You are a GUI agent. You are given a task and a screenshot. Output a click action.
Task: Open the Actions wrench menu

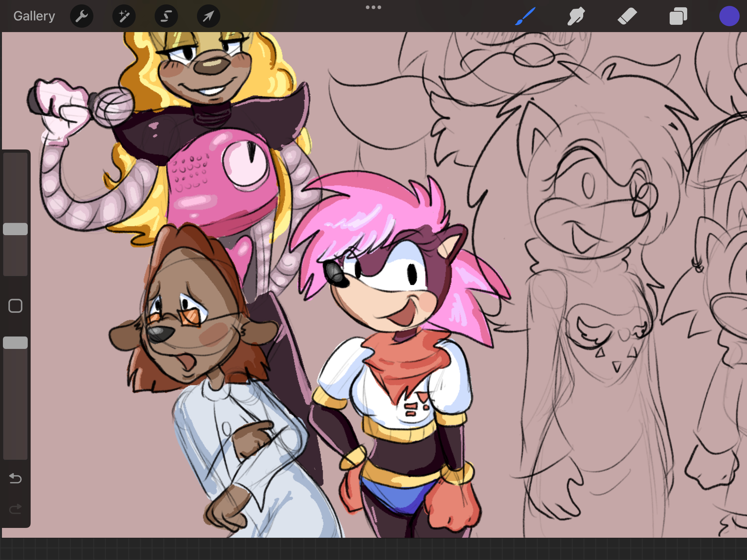(82, 16)
